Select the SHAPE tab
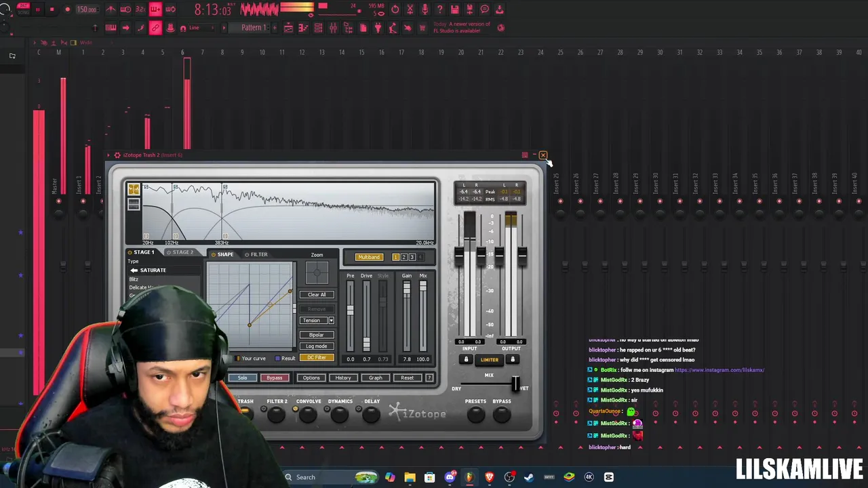 tap(222, 254)
